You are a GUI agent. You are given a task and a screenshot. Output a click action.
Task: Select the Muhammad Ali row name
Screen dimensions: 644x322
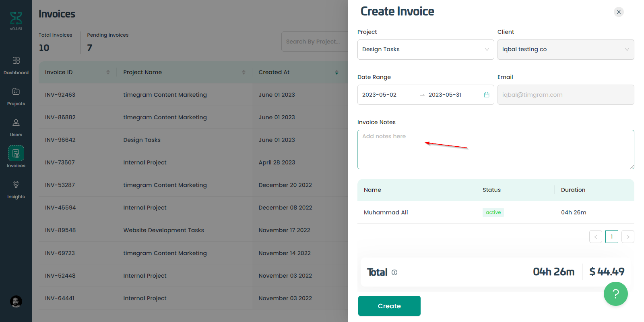(386, 212)
